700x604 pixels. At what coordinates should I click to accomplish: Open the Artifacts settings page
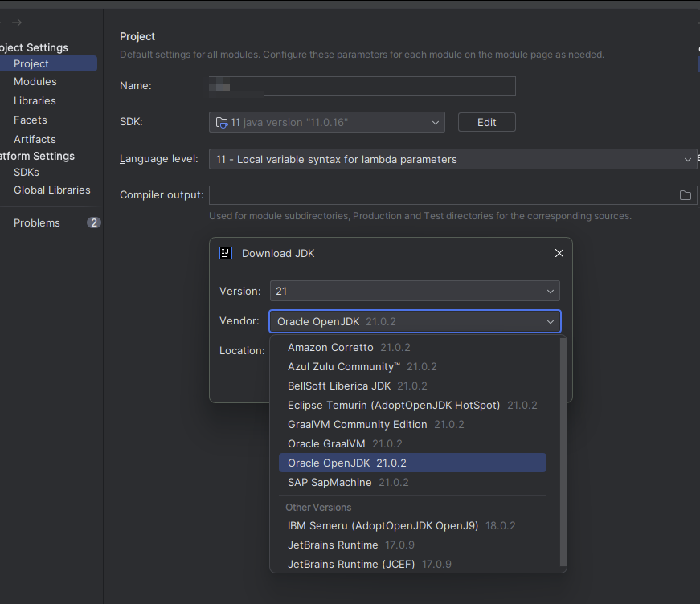pyautogui.click(x=35, y=139)
